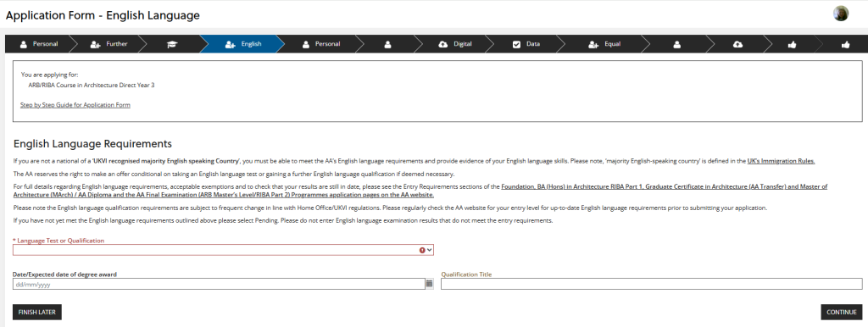
Task: Open thumbs-up step right after cloud icon
Action: [793, 44]
